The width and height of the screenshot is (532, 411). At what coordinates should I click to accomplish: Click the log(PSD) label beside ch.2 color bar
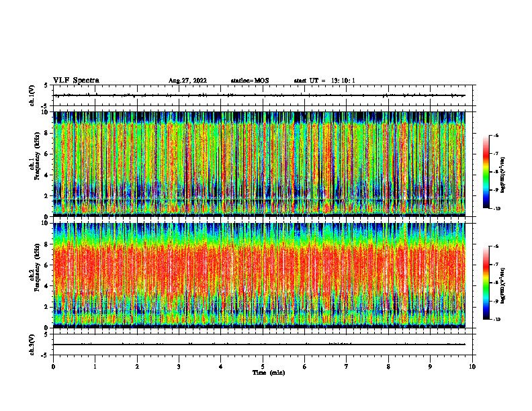(x=503, y=285)
